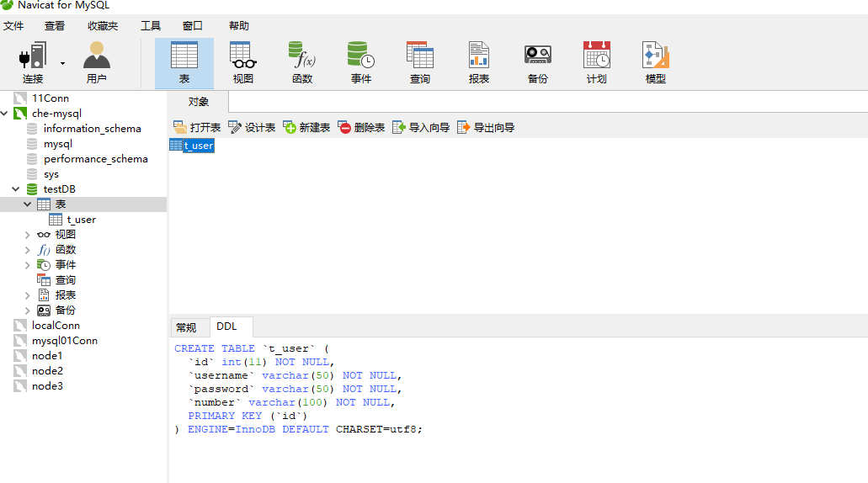Open the 文件 menu

coord(13,26)
